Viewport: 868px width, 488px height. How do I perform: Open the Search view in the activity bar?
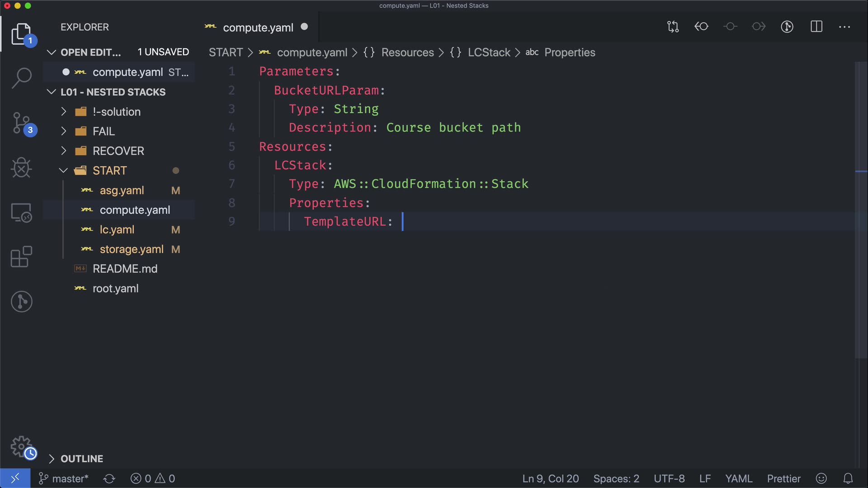click(x=21, y=78)
